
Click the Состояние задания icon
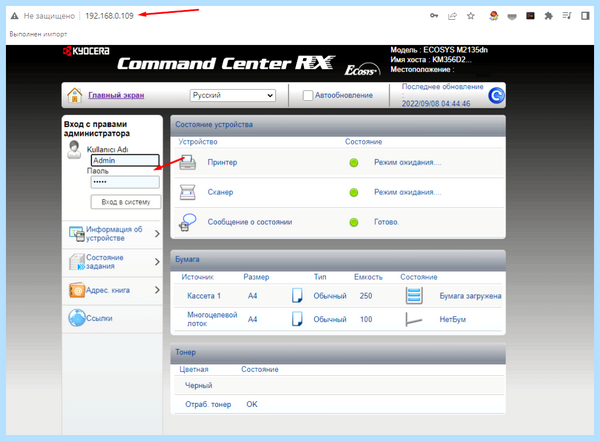tap(77, 262)
